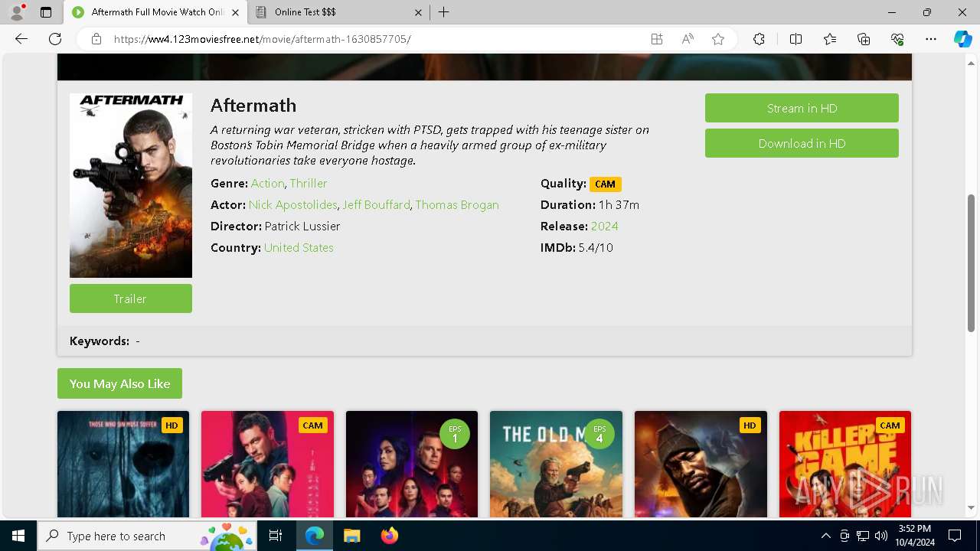The image size is (980, 551).
Task: Open the Thriller genre link
Action: coord(309,184)
